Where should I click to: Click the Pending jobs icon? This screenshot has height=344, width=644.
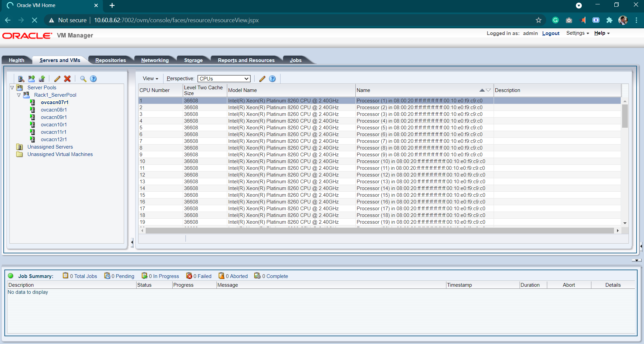pyautogui.click(x=107, y=276)
